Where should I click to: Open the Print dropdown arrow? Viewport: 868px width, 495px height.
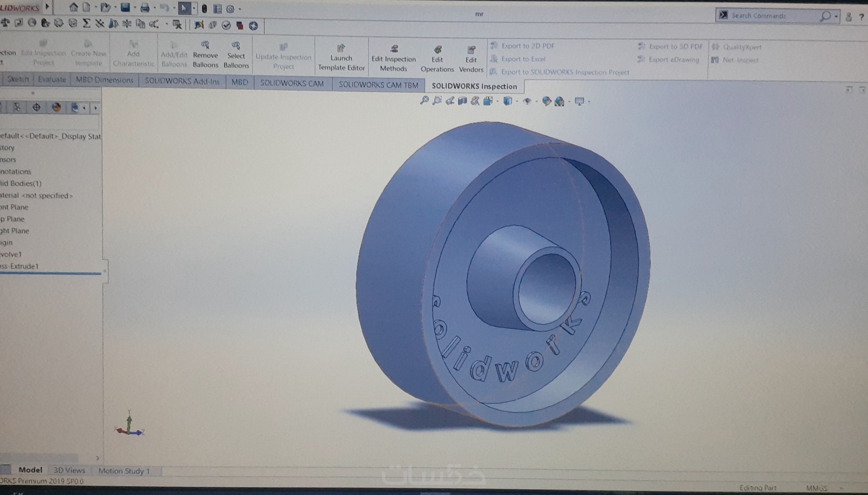(x=154, y=8)
